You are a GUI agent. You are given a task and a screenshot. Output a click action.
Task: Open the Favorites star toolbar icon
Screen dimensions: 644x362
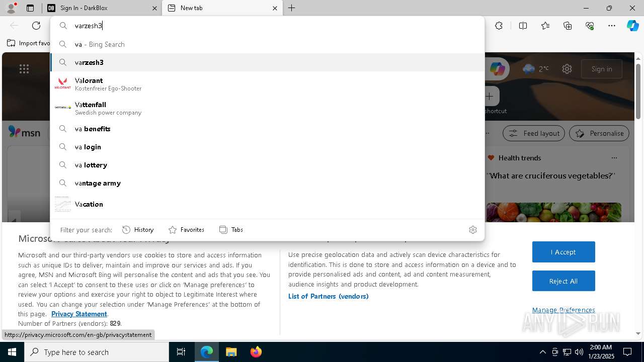545,26
